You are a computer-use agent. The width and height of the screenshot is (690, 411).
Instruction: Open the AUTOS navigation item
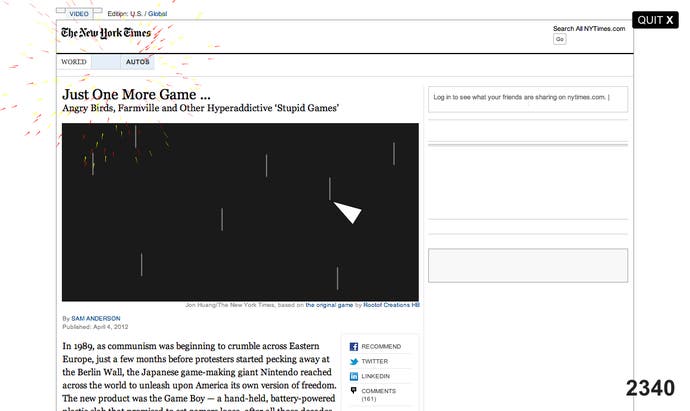[x=137, y=62]
